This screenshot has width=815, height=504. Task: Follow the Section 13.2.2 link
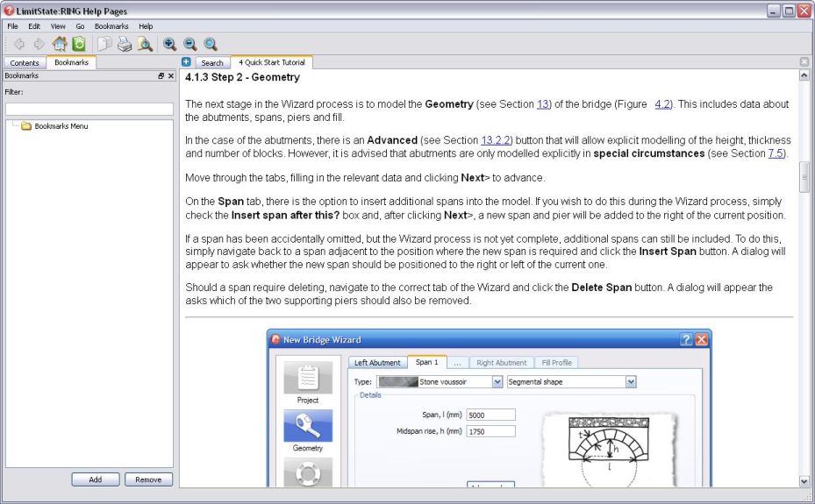(x=496, y=140)
